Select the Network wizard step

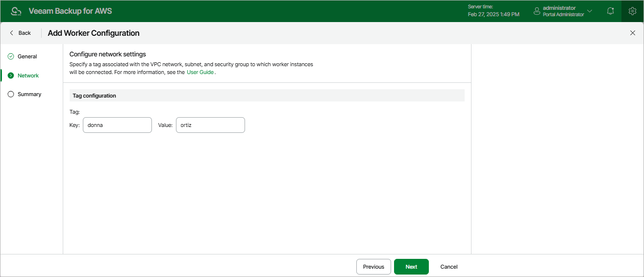pos(28,76)
